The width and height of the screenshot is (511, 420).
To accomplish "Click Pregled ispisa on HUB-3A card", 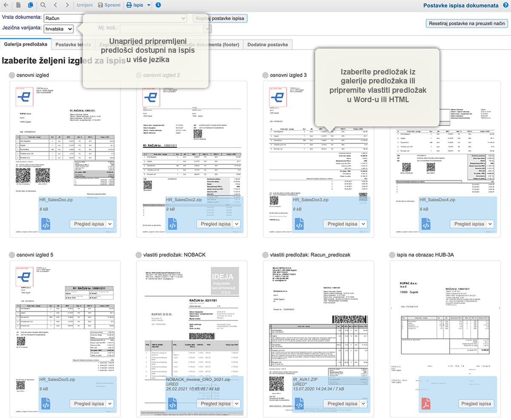I will tap(476, 403).
